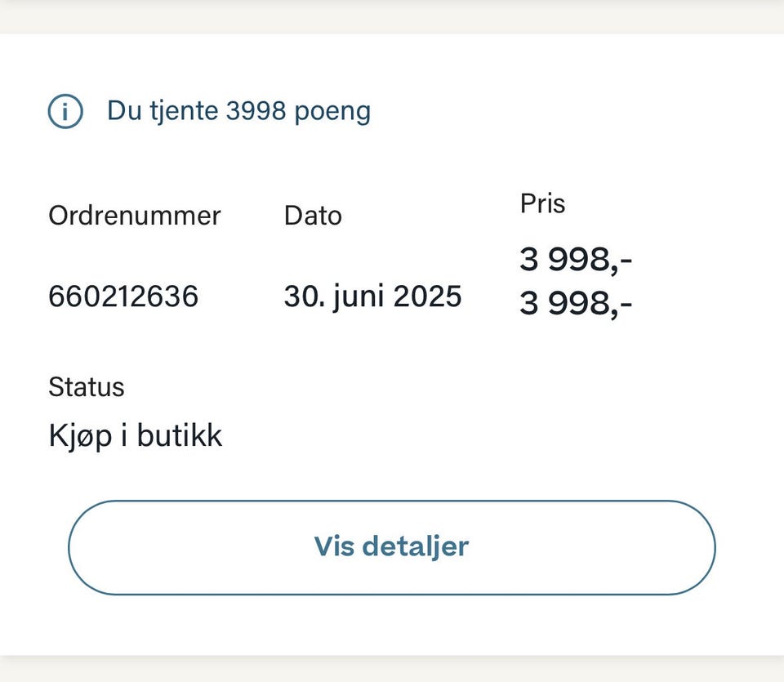The width and height of the screenshot is (784, 682).
Task: Click the Dato column label
Action: (x=313, y=216)
